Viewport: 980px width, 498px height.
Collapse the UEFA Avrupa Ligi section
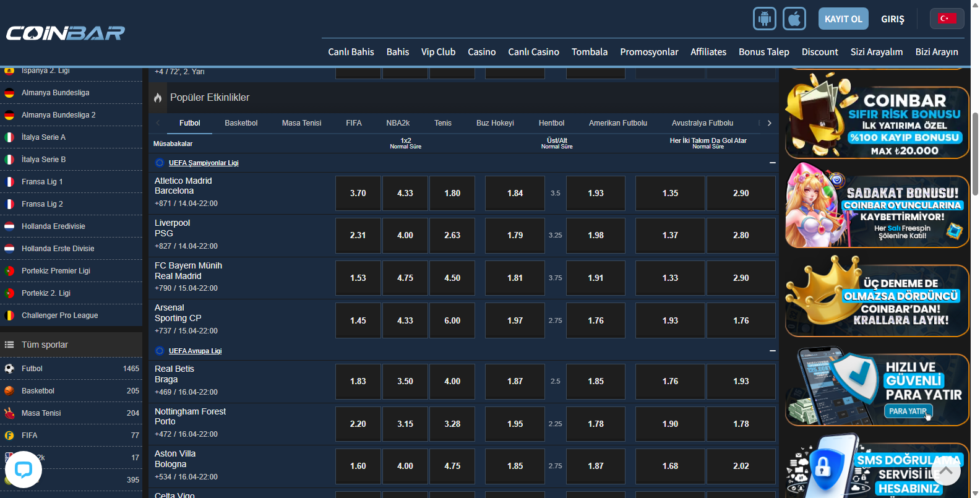point(772,351)
